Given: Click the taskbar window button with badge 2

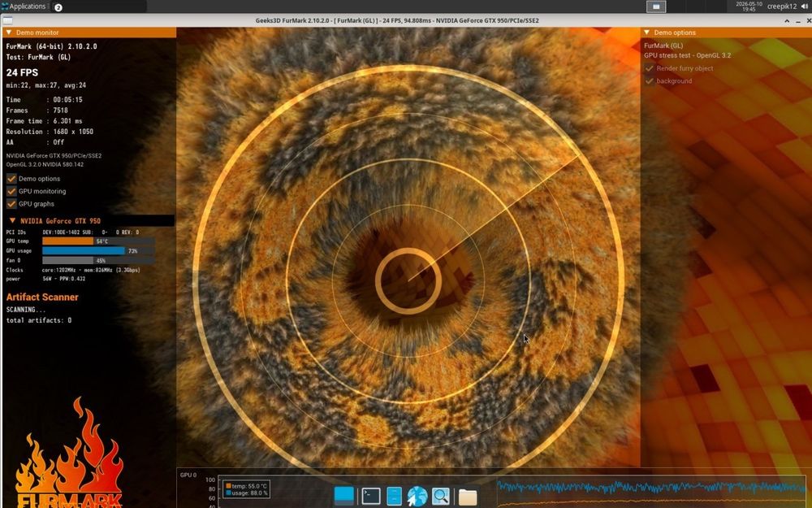Looking at the screenshot, I should (x=98, y=7).
